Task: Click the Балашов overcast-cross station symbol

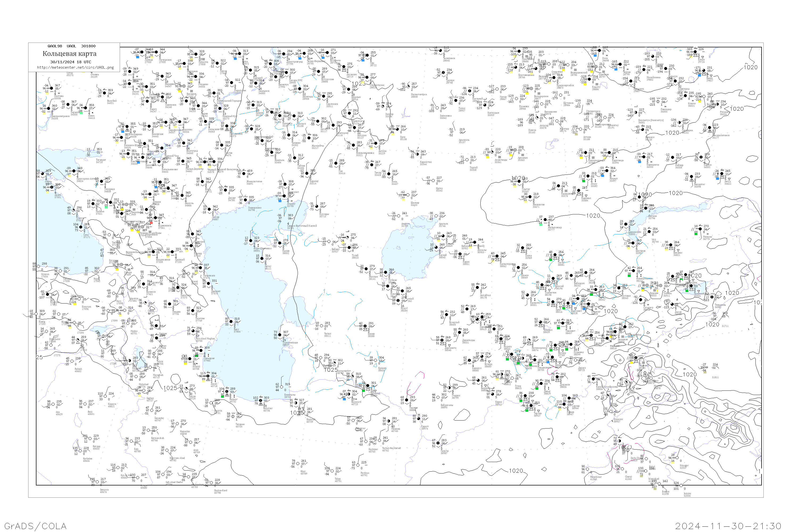Action: tap(184, 86)
